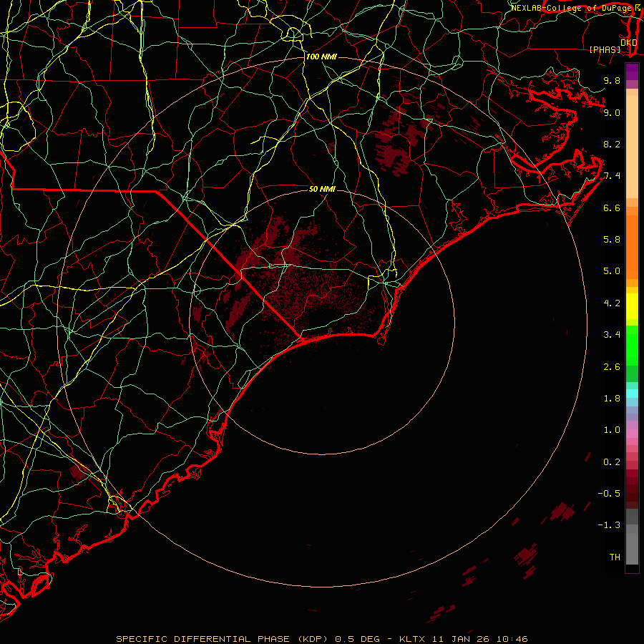Click the 1.8 value on color scale
Viewport: 644px width, 644px height.
pos(612,399)
